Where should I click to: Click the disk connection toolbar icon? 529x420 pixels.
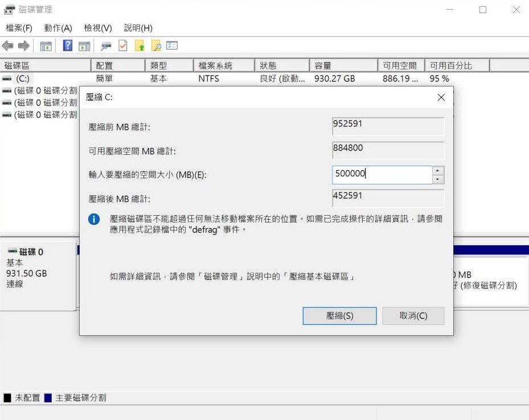(106, 46)
